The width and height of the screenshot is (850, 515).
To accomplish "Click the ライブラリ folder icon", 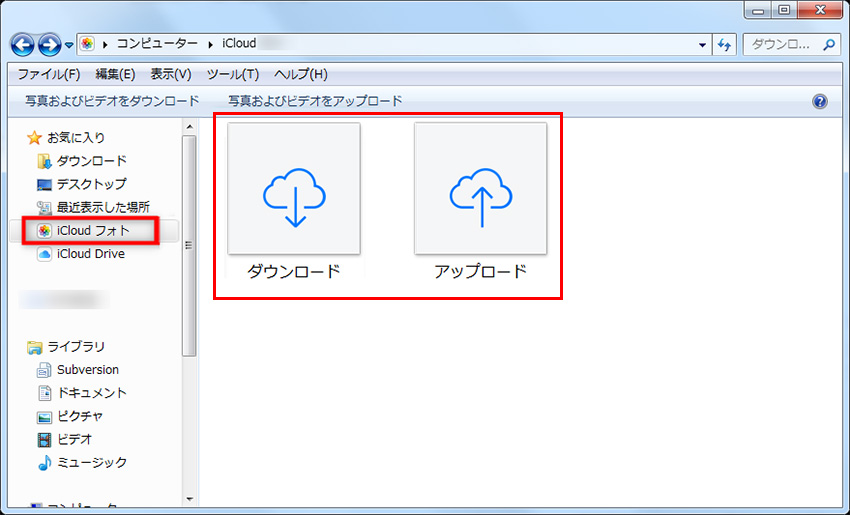I will [34, 347].
